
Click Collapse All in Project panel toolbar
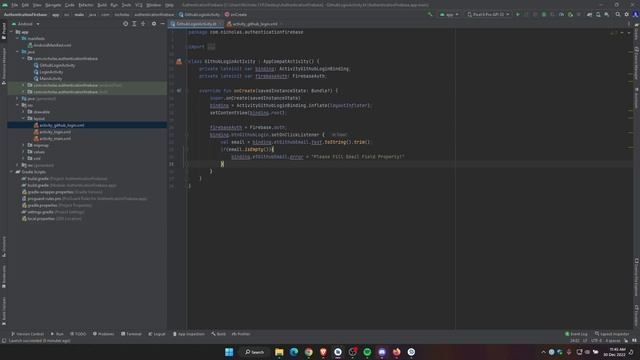click(143, 24)
